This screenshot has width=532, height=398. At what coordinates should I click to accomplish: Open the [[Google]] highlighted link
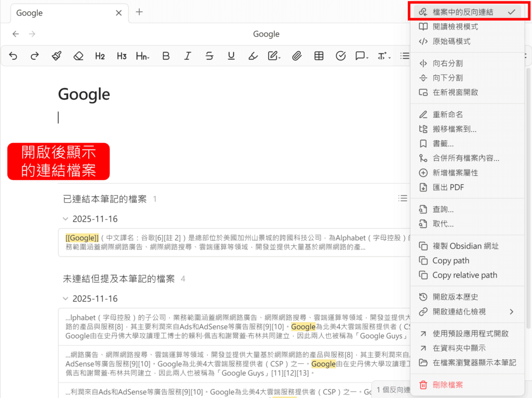pos(82,238)
